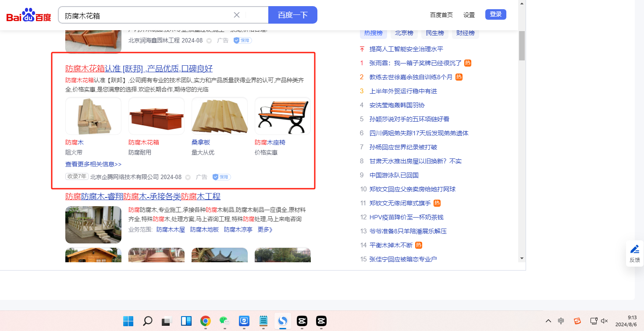This screenshot has width=644, height=331.
Task: Click the 登录 login button
Action: (x=496, y=14)
